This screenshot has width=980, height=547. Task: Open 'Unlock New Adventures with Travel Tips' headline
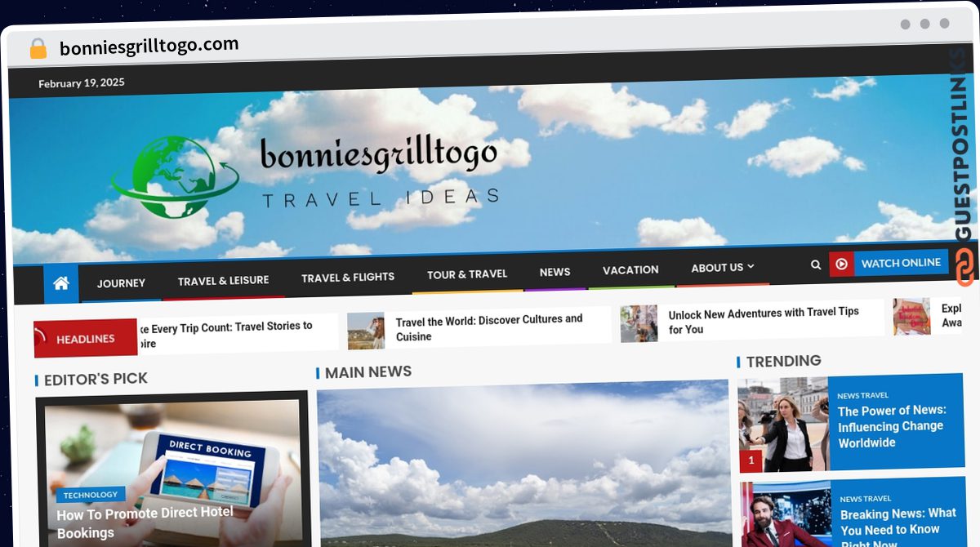pos(764,320)
